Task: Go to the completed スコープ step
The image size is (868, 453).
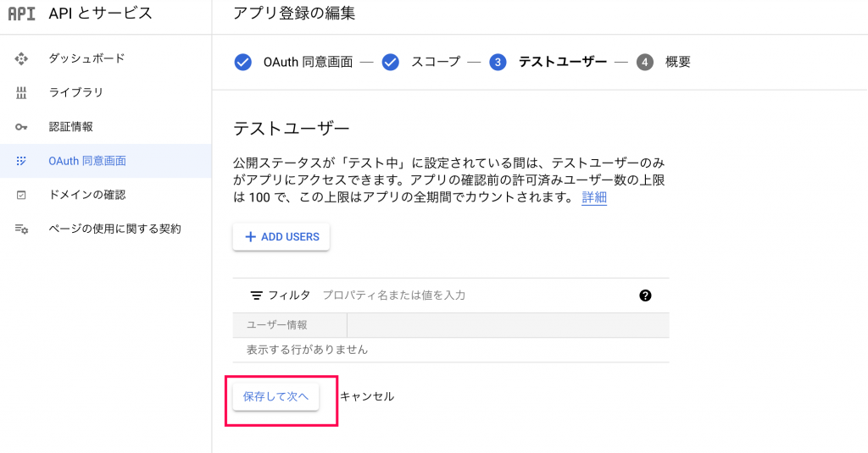Action: 420,62
